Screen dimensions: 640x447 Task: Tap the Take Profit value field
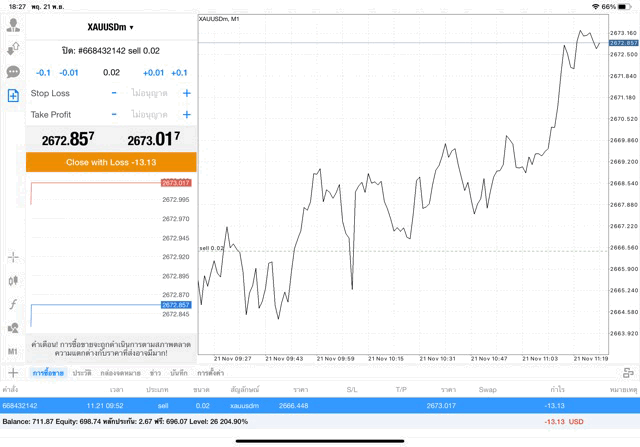tap(150, 115)
